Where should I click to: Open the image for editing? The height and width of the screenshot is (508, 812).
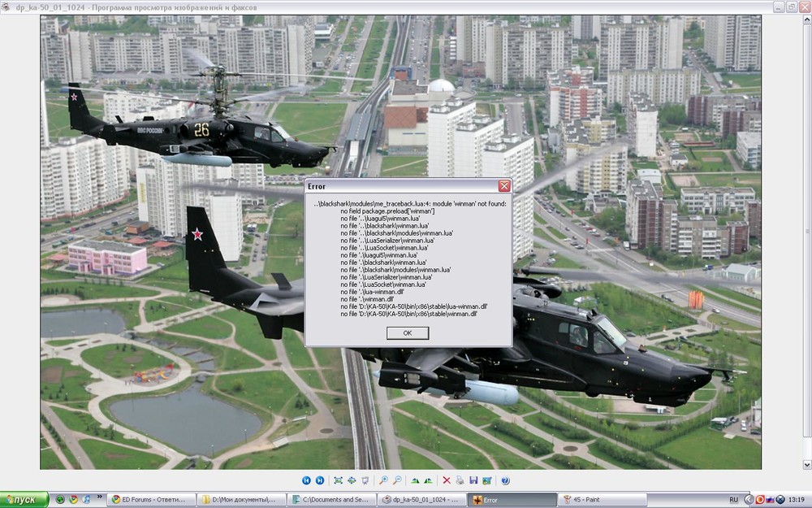pyautogui.click(x=486, y=480)
